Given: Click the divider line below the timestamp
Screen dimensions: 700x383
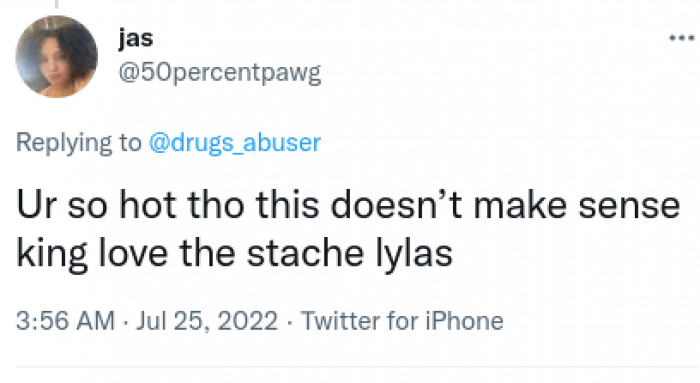Looking at the screenshot, I should click(358, 367).
